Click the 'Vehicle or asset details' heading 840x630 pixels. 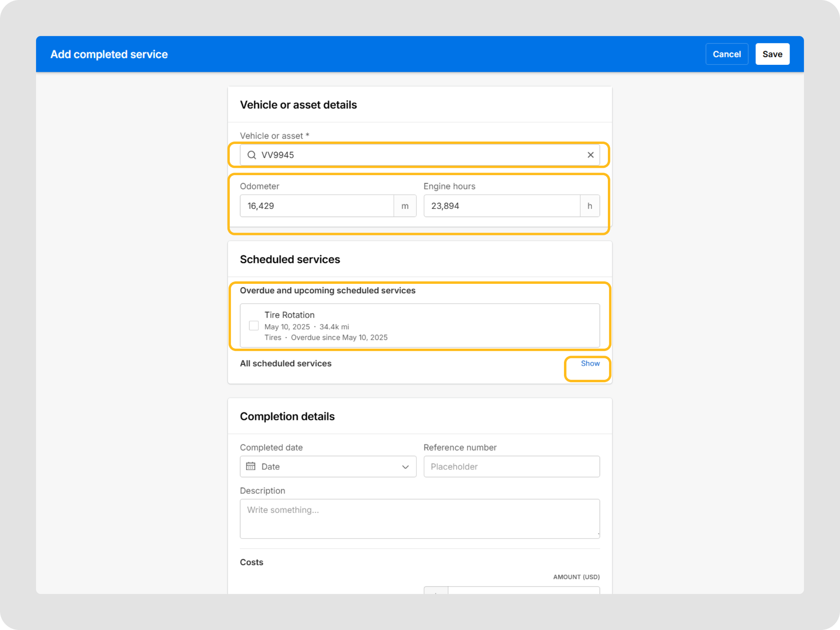(298, 105)
